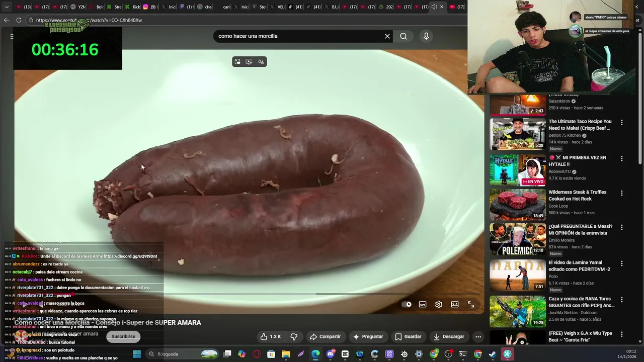The width and height of the screenshot is (644, 362).
Task: Click the browser address bar URL
Action: (89, 20)
